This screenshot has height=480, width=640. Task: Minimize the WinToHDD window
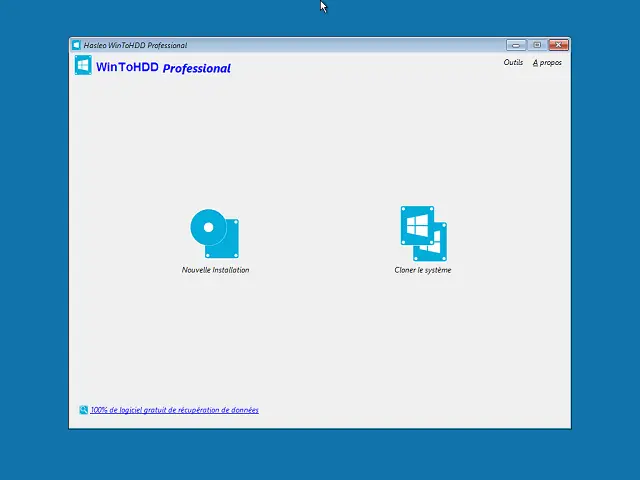coord(516,45)
